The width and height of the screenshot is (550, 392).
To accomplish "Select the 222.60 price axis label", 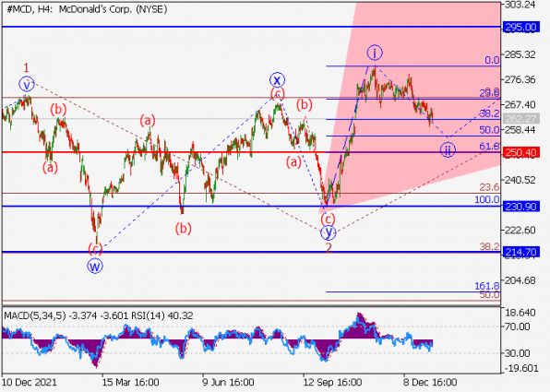I will 520,231.
